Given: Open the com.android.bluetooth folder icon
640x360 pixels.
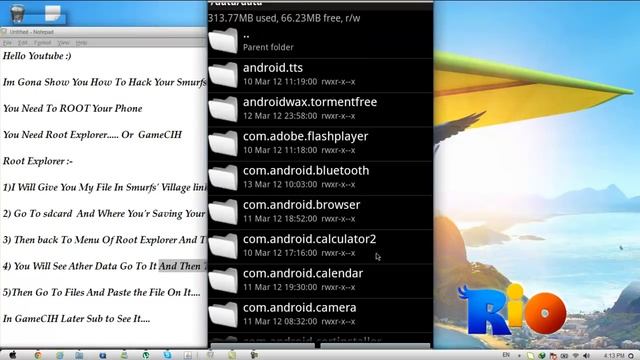Looking at the screenshot, I should (x=223, y=178).
